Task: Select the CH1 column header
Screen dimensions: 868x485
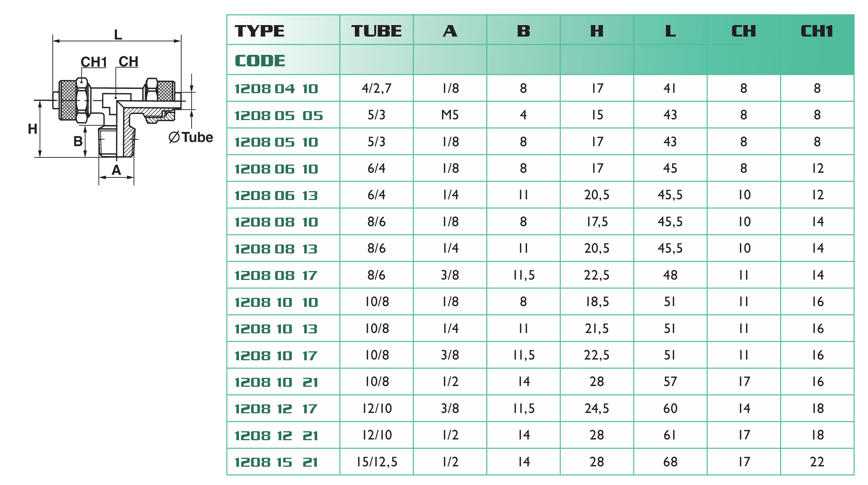Action: pos(817,31)
